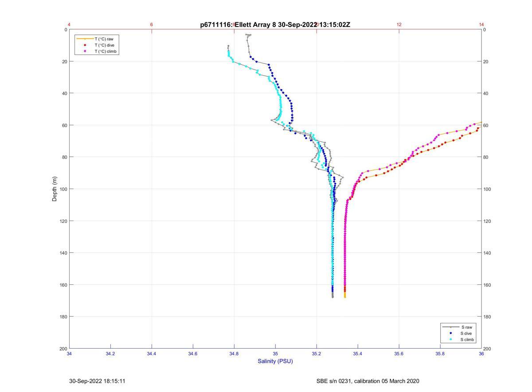Click '100' on the left depth axis
The height and width of the screenshot is (392, 532).
coord(63,189)
